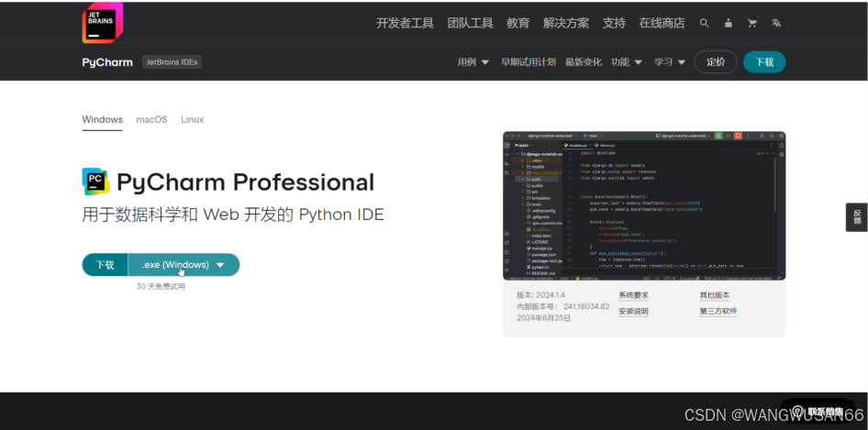868x430 pixels.
Task: Open 第三方软件 link
Action: [718, 312]
